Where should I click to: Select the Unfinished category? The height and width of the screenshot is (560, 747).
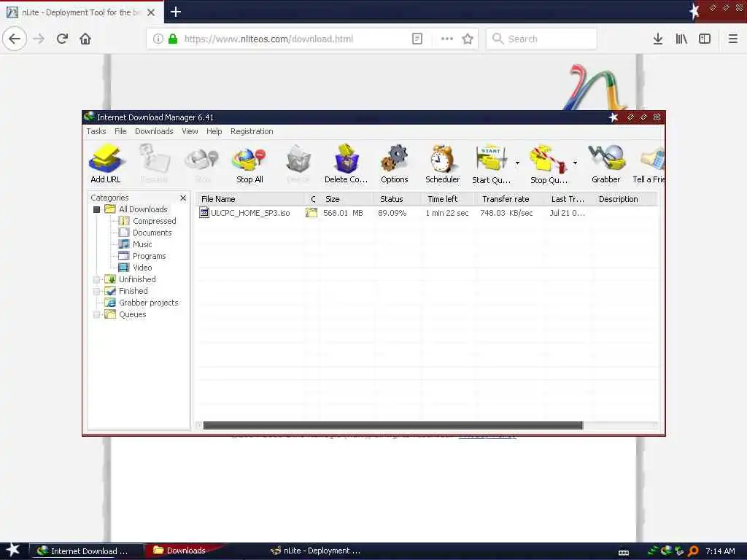pyautogui.click(x=137, y=279)
